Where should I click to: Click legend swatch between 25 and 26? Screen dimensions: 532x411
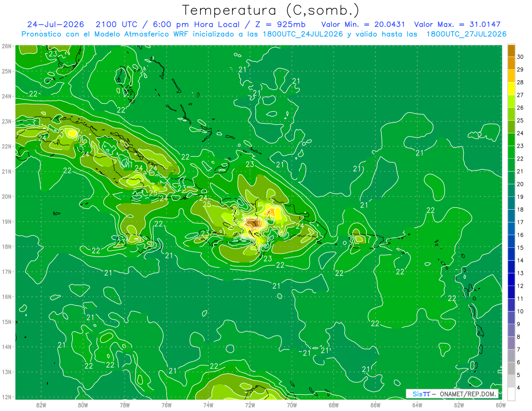511,114
